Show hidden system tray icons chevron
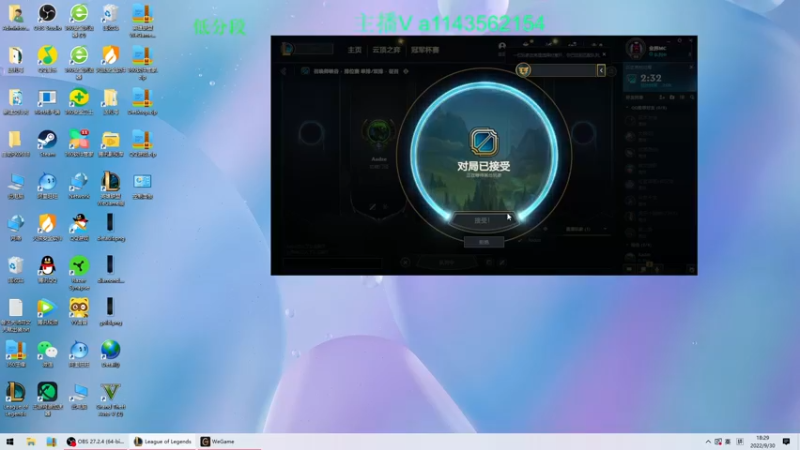This screenshot has width=800, height=450. (x=708, y=442)
